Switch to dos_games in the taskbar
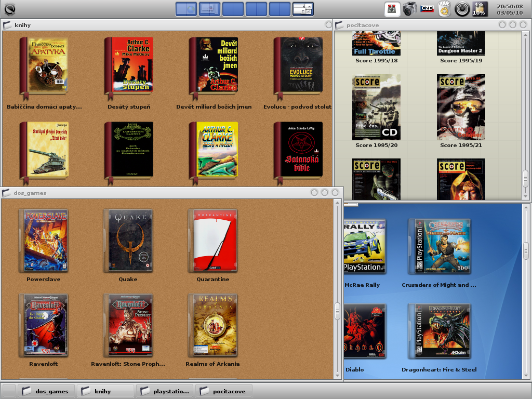 (x=46, y=391)
